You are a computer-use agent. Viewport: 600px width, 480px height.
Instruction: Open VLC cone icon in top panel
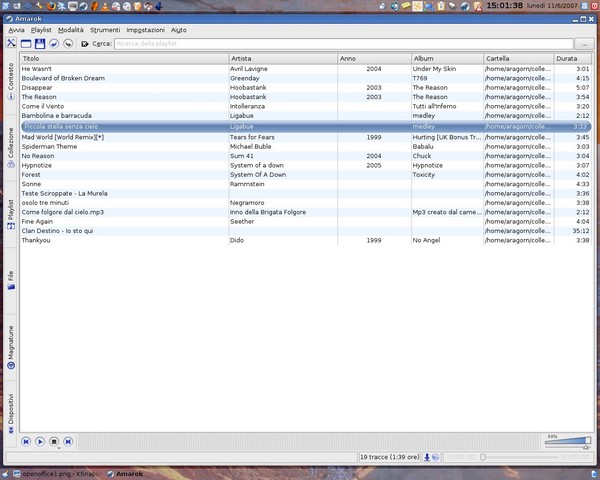105,6
